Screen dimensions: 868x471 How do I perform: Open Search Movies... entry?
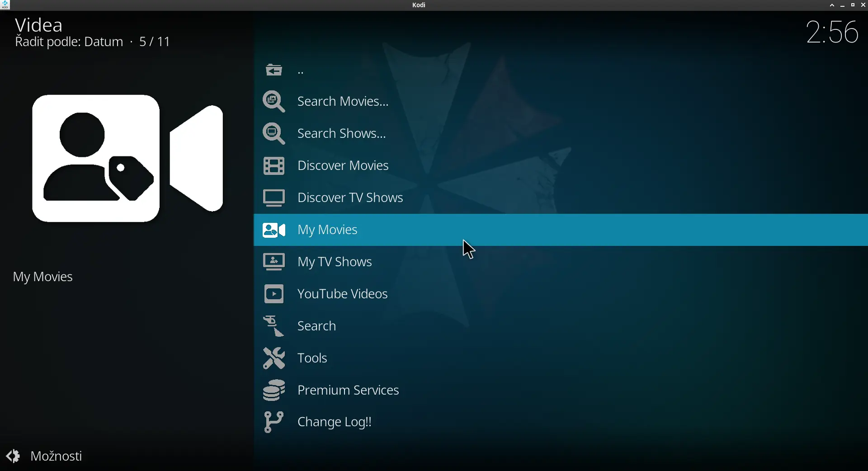(x=561, y=102)
